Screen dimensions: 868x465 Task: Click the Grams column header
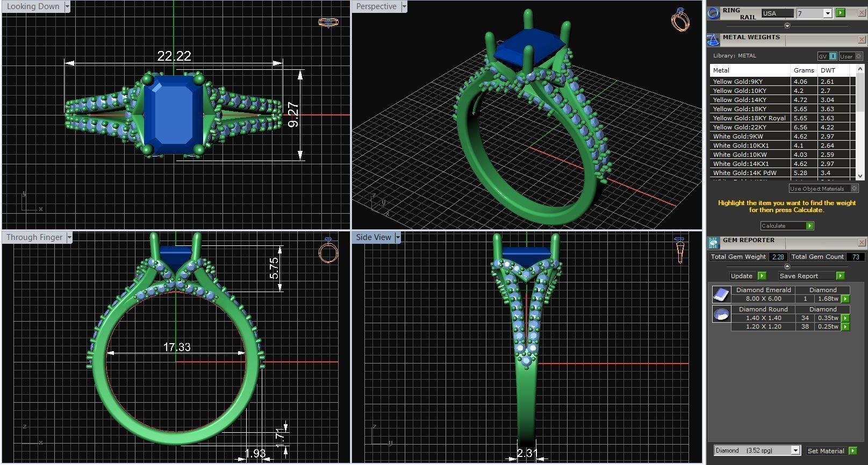804,70
